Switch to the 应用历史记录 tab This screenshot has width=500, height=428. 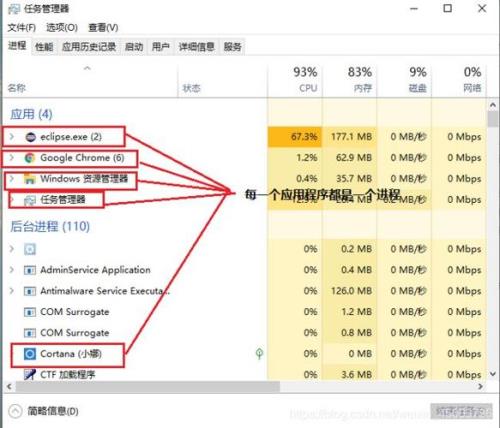(89, 47)
